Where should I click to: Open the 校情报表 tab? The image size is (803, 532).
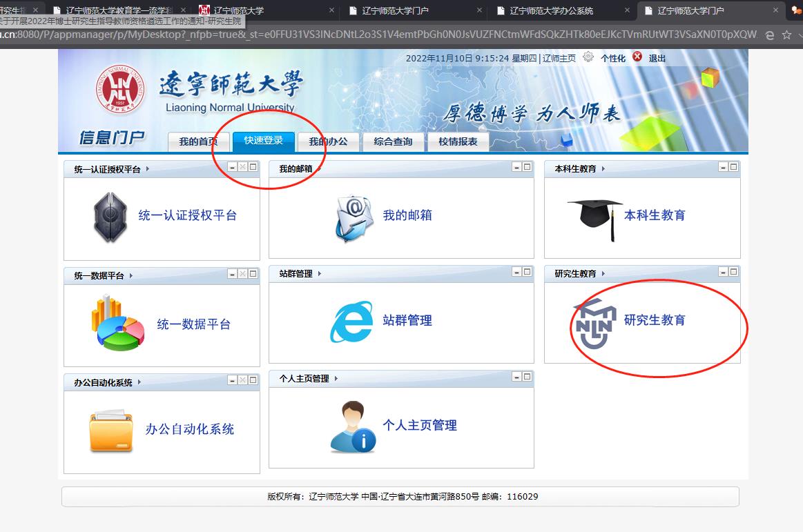[x=458, y=142]
